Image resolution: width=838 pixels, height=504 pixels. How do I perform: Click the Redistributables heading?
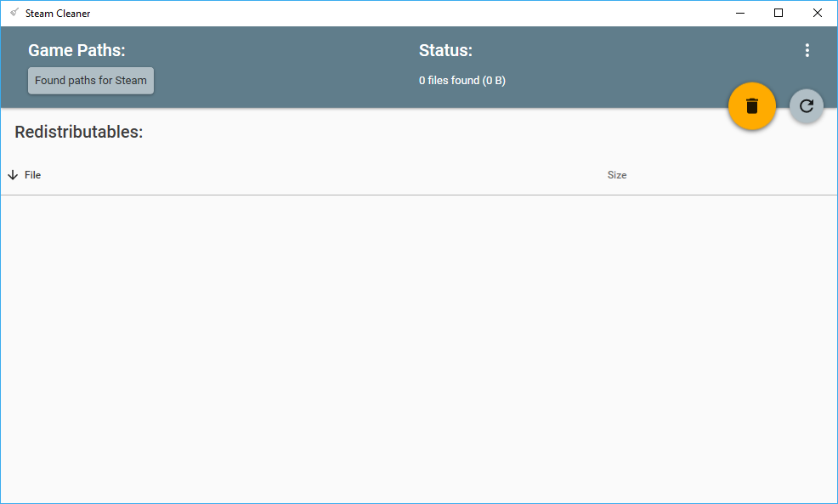click(78, 132)
